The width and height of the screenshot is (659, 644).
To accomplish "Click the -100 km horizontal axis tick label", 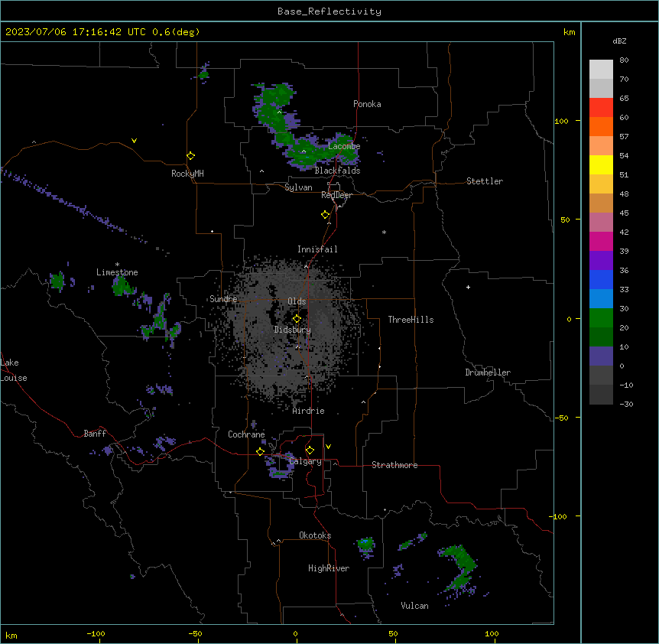I will pyautogui.click(x=96, y=633).
